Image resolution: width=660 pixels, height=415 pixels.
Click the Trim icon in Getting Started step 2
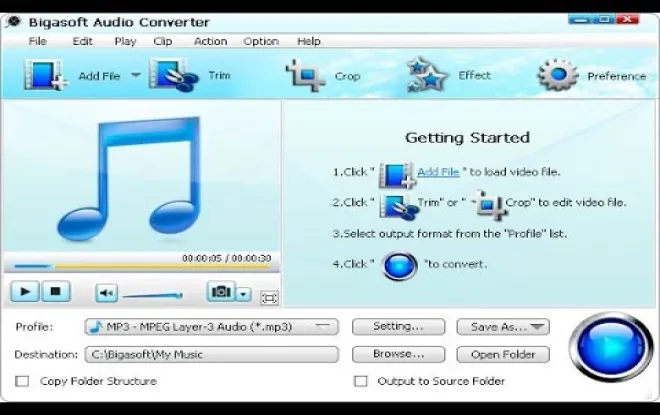(398, 207)
